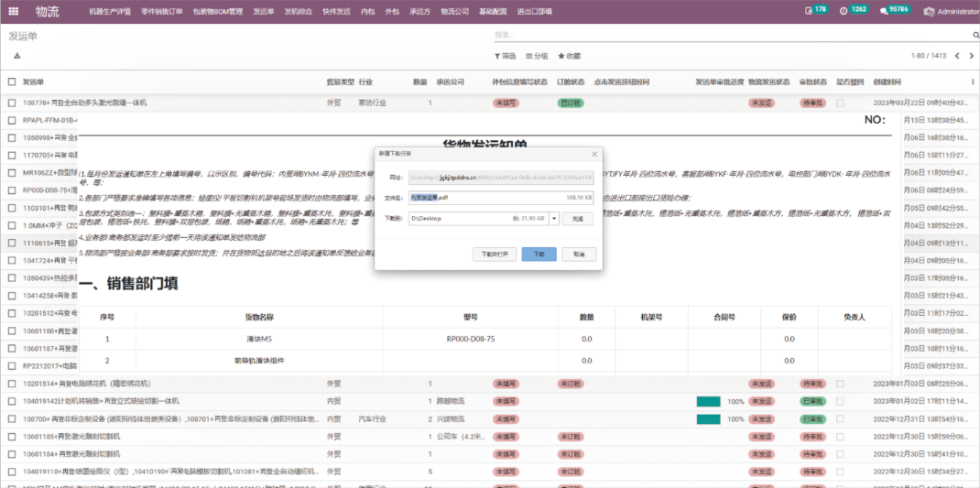Screen dimensions: 980x488
Task: Go to next page of records
Action: coord(971,56)
